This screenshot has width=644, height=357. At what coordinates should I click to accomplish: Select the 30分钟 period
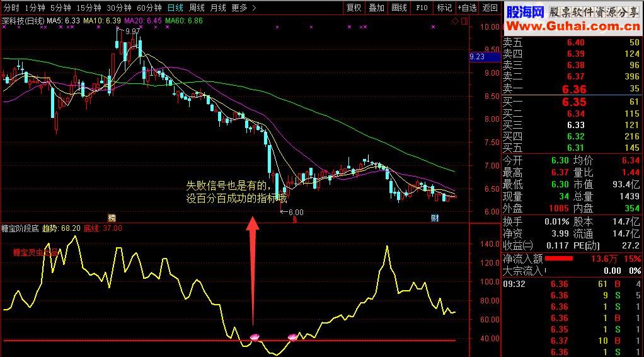pyautogui.click(x=118, y=8)
